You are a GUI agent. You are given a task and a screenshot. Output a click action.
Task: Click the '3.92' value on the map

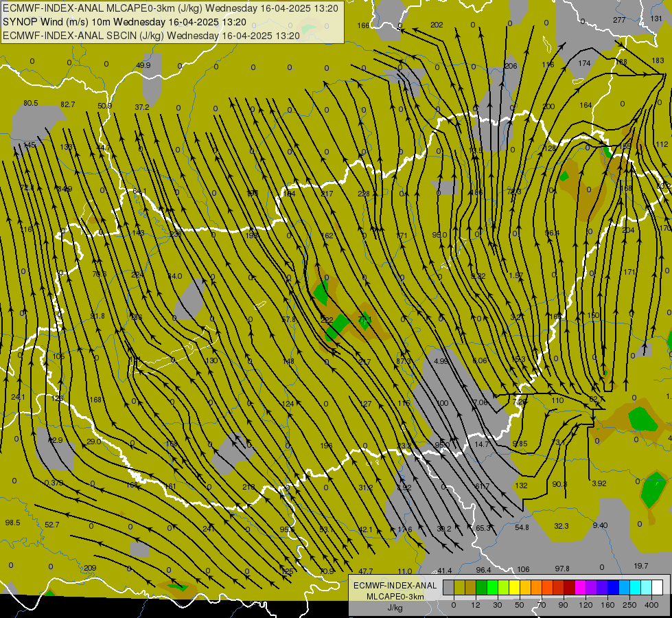click(599, 483)
